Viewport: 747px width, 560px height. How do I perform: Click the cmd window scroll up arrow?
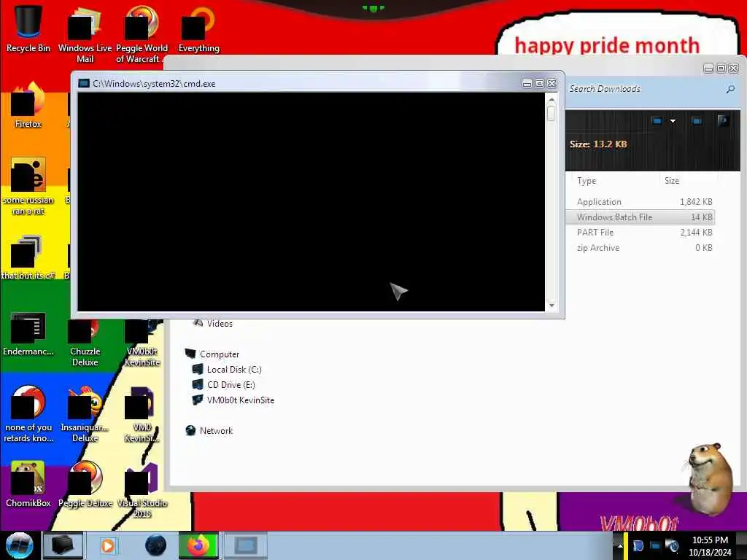(551, 100)
